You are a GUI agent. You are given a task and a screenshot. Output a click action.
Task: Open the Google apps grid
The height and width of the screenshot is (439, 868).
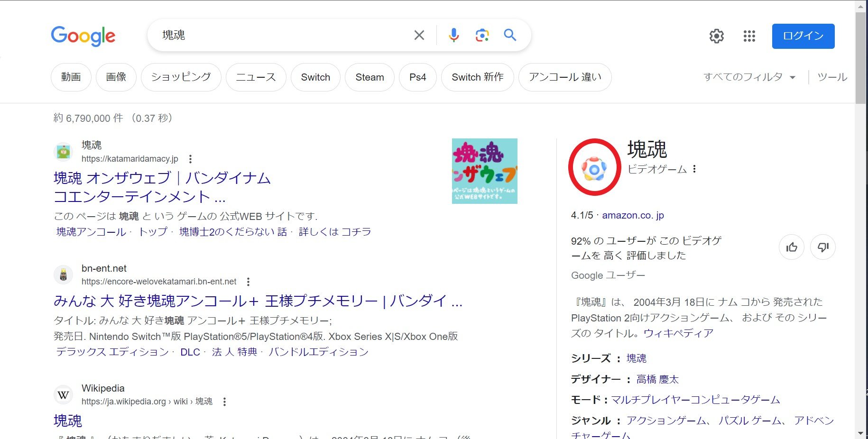pos(749,36)
